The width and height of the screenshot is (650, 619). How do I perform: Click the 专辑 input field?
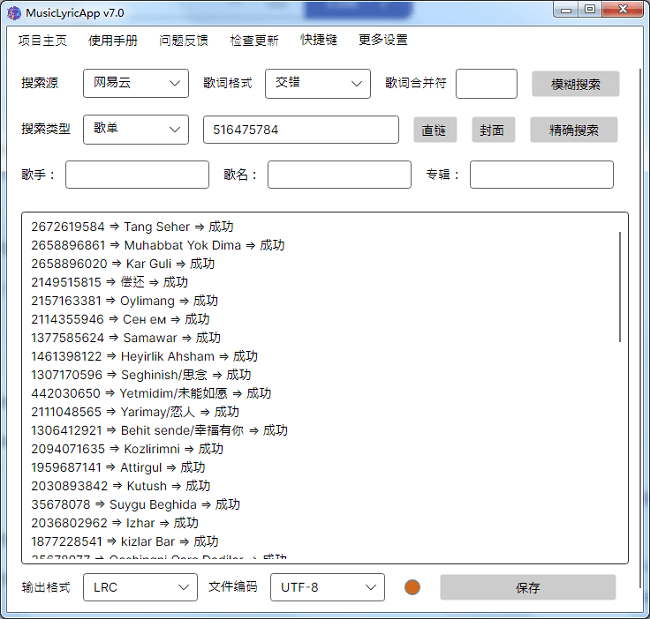point(542,175)
